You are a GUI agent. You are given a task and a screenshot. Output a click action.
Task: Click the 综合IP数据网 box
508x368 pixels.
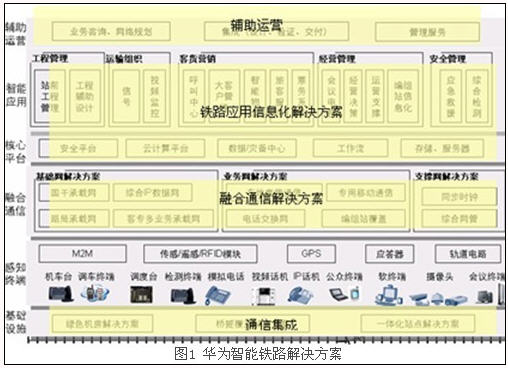pos(153,192)
